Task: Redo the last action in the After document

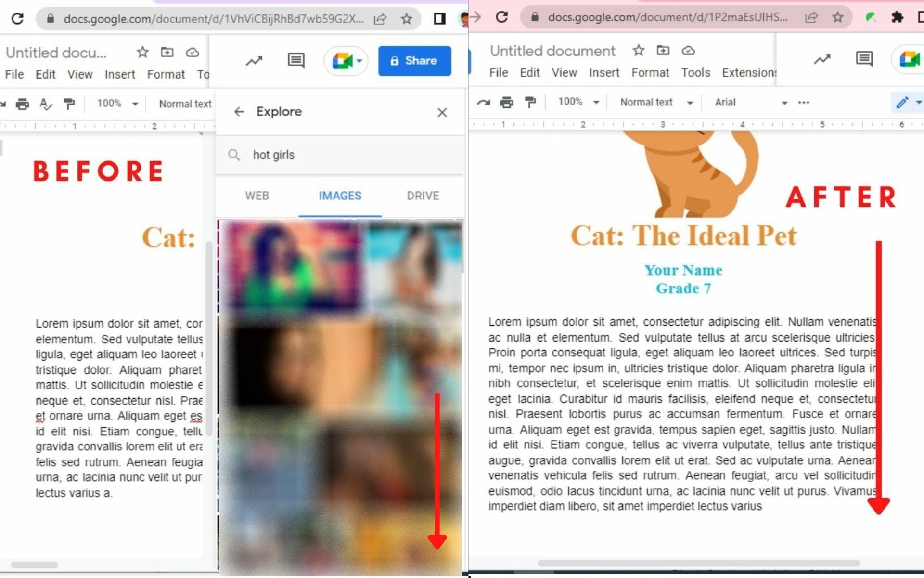Action: [485, 102]
